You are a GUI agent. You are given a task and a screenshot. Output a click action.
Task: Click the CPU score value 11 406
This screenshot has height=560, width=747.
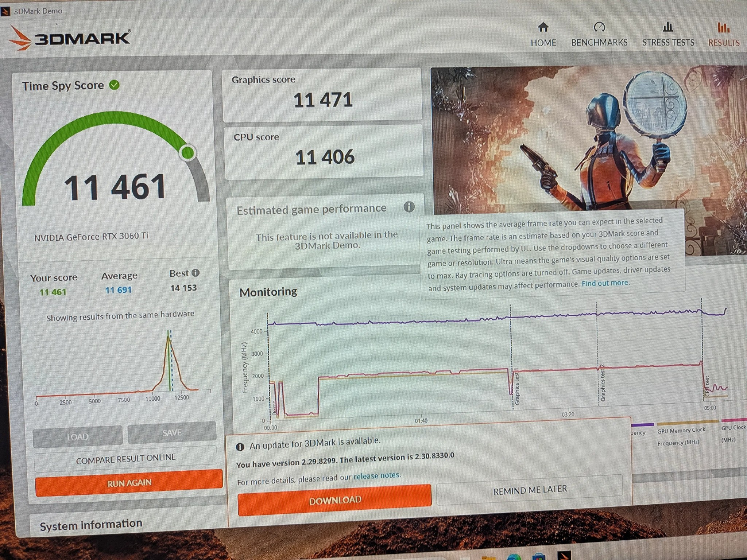pyautogui.click(x=325, y=157)
